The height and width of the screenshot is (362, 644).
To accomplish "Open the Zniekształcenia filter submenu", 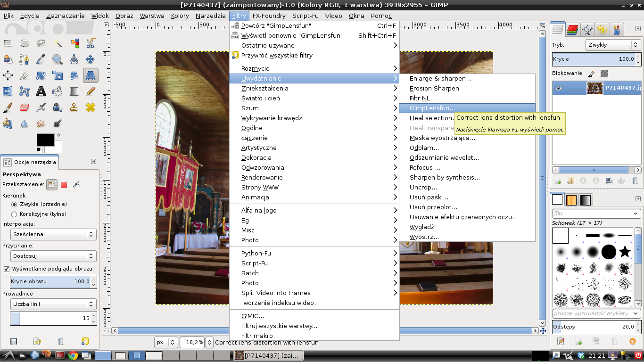I will (264, 89).
